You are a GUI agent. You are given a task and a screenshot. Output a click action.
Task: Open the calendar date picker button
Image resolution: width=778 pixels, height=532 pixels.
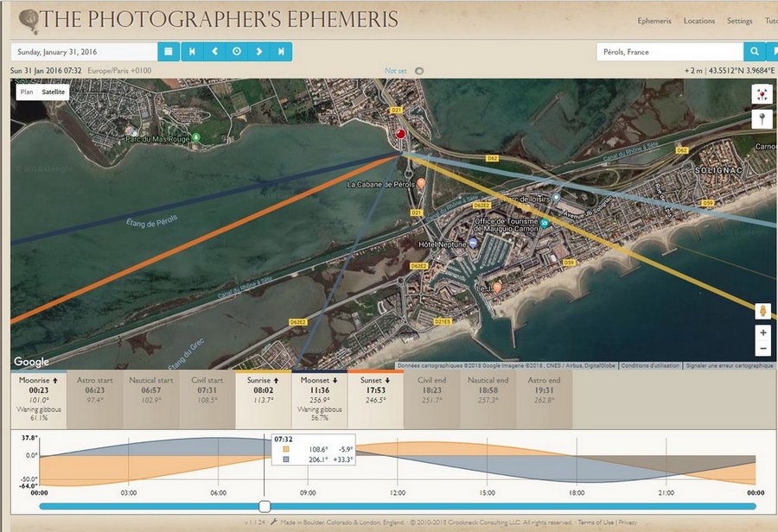(x=169, y=52)
